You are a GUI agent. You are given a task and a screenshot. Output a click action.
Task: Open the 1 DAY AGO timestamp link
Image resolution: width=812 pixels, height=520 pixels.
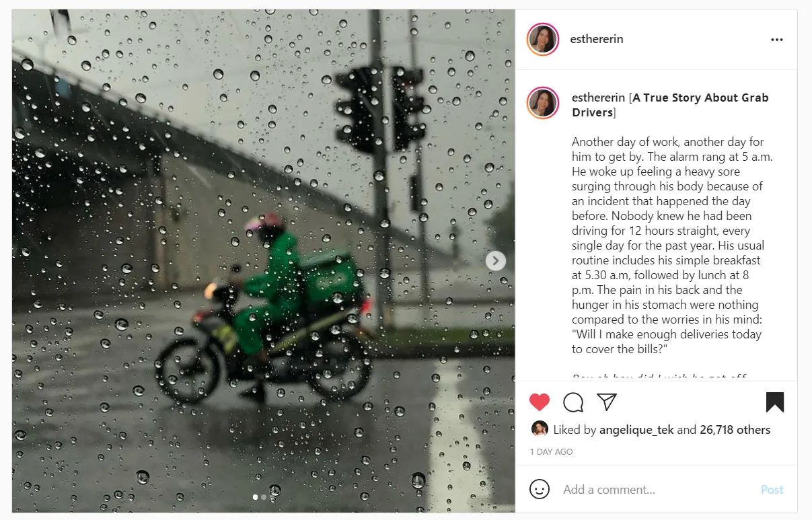coord(552,452)
